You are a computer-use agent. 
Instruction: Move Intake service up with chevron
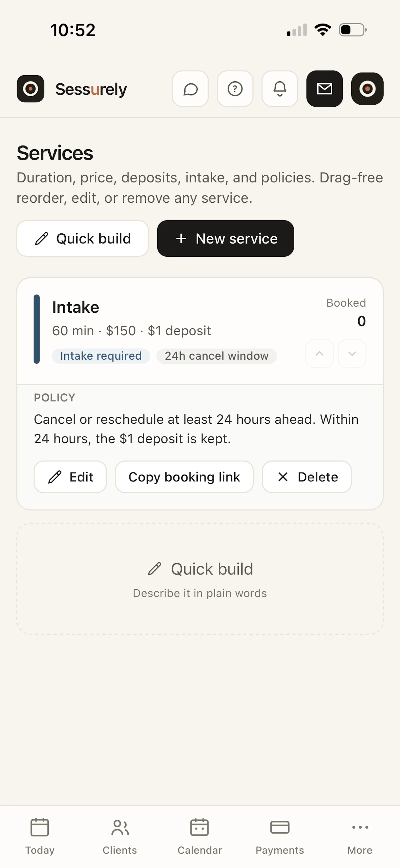[x=319, y=354]
